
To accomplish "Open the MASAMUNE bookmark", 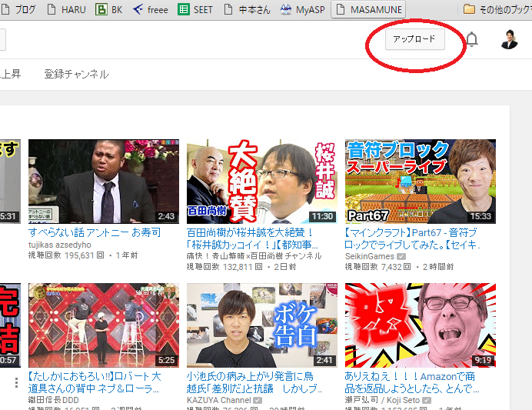I will 369,9.
